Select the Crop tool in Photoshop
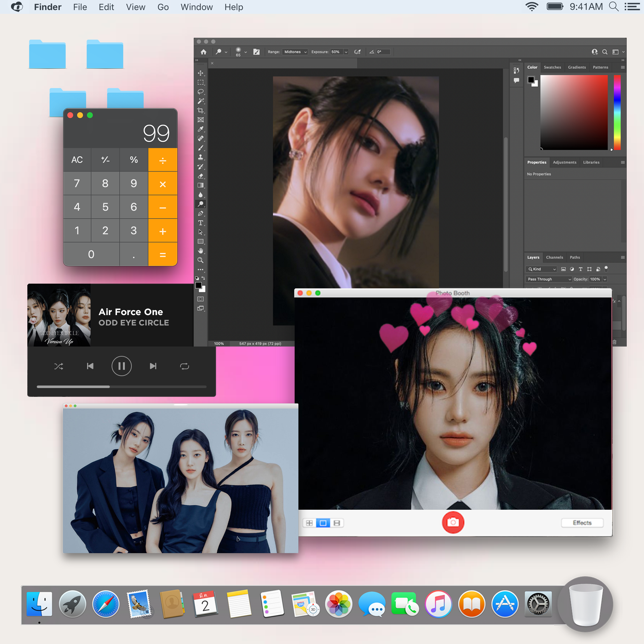Viewport: 644px width, 644px height. tap(200, 110)
